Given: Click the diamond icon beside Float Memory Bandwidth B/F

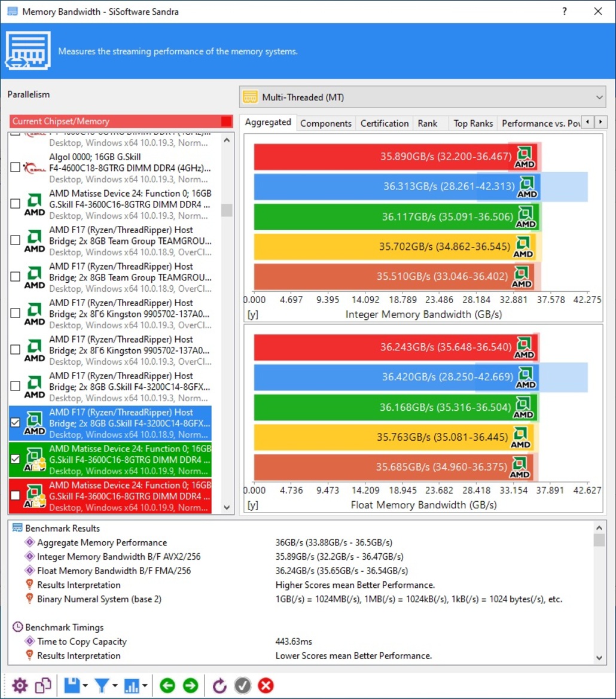Looking at the screenshot, I should (x=30, y=570).
